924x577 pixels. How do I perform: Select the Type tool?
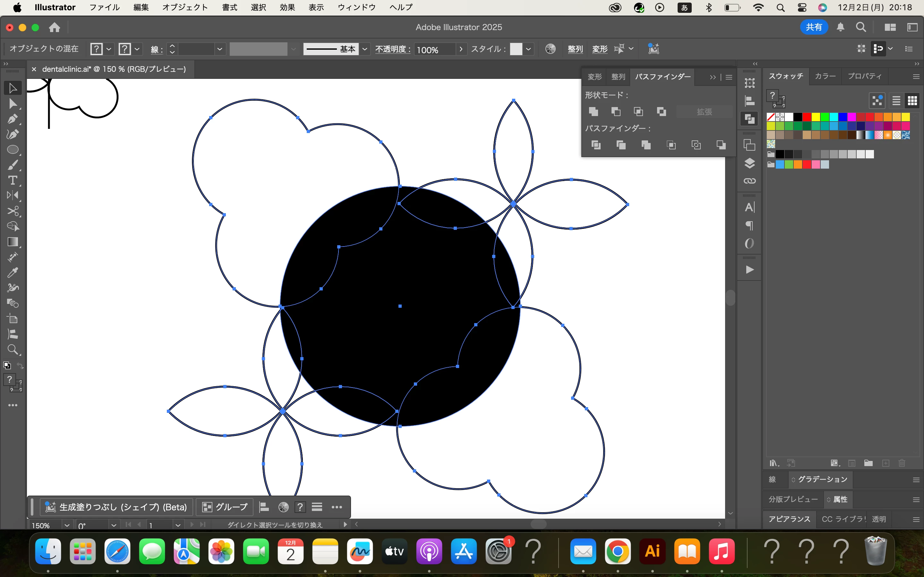[x=13, y=180]
